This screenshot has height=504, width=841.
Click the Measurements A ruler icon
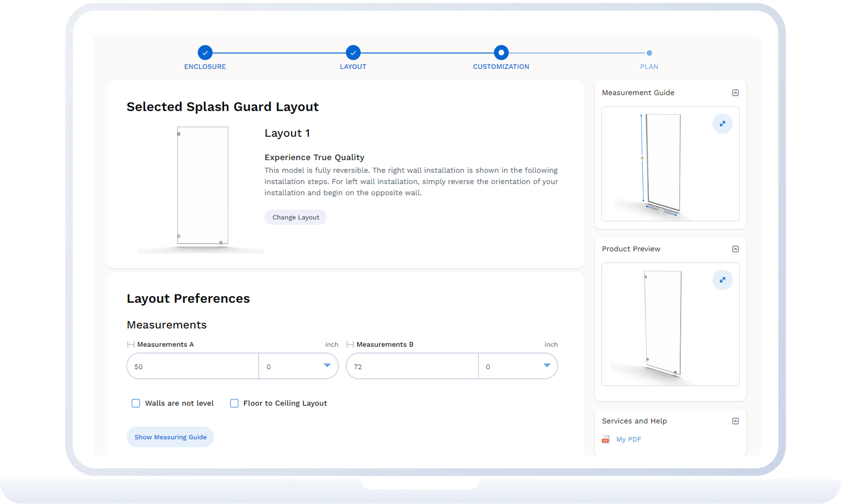(x=131, y=345)
